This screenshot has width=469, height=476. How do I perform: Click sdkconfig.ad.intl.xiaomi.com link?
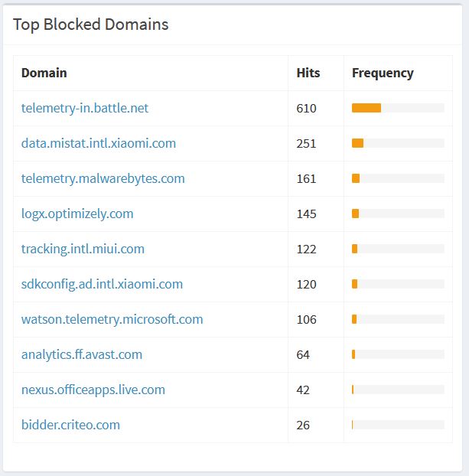[x=102, y=284]
